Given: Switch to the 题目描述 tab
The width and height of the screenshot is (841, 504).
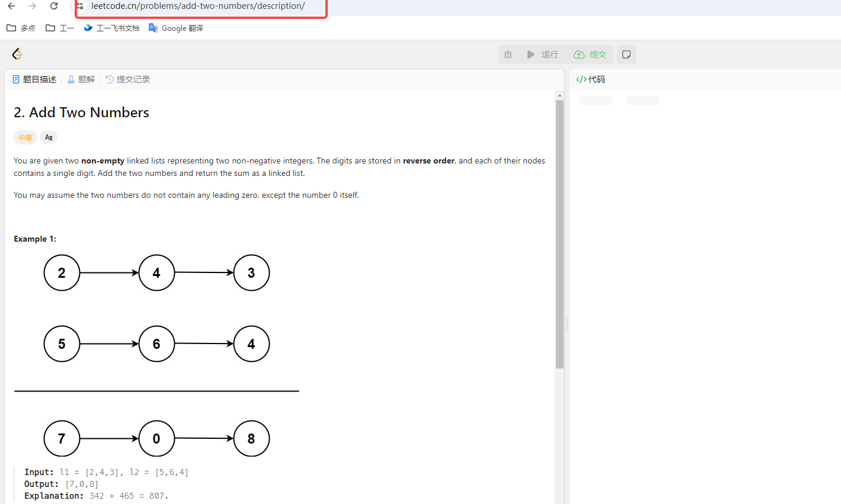Looking at the screenshot, I should pos(34,79).
